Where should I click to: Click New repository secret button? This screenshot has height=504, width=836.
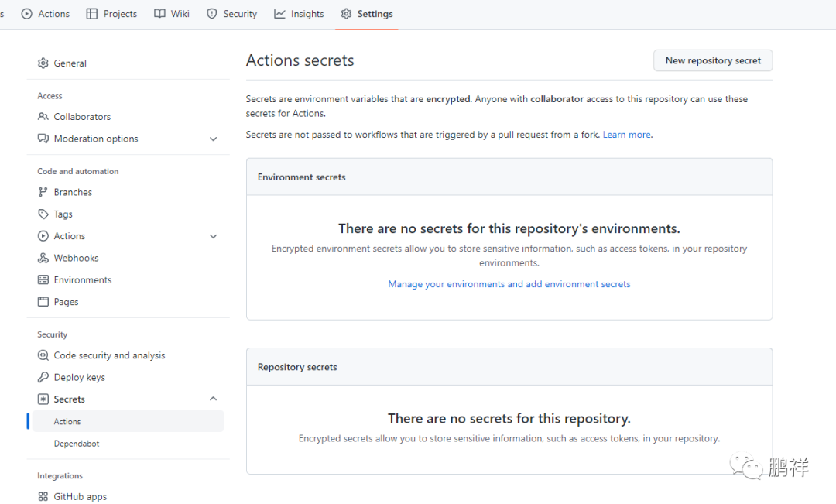click(x=713, y=60)
